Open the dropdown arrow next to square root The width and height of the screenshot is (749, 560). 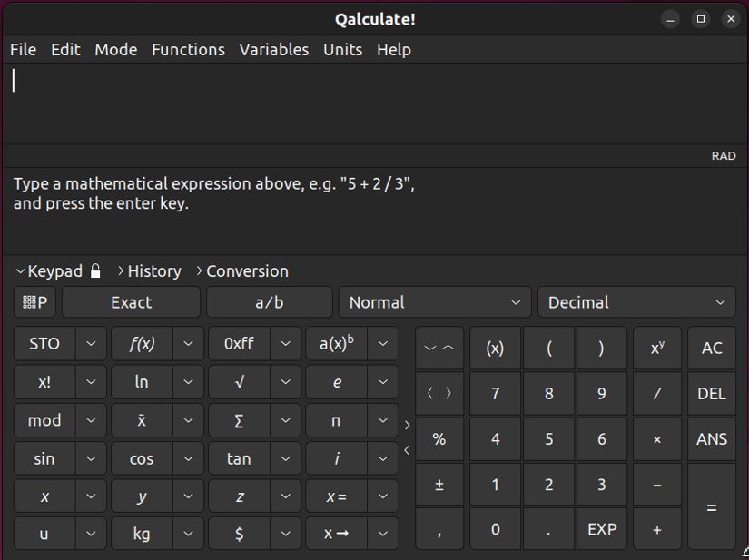286,382
